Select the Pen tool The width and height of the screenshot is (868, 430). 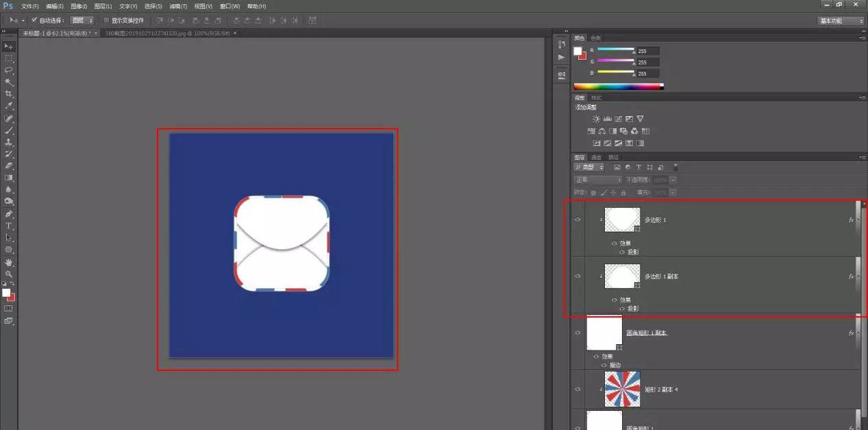pos(9,214)
